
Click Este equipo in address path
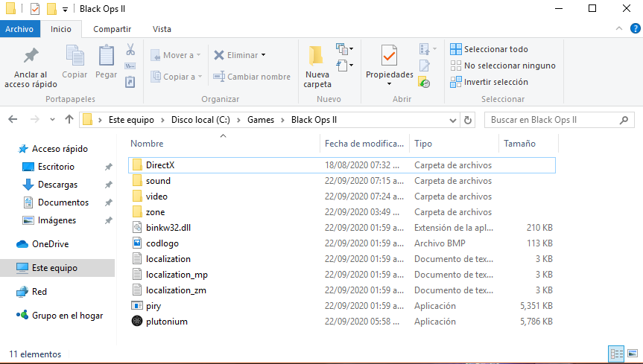click(131, 120)
